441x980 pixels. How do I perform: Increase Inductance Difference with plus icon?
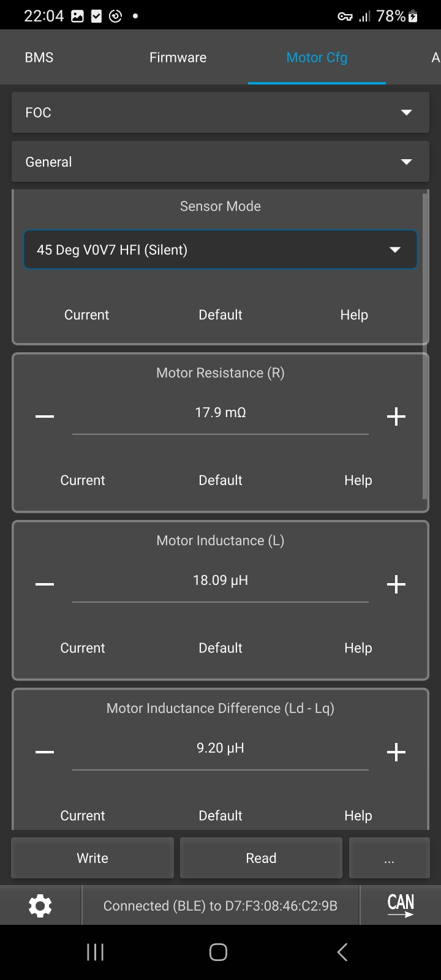tap(396, 752)
